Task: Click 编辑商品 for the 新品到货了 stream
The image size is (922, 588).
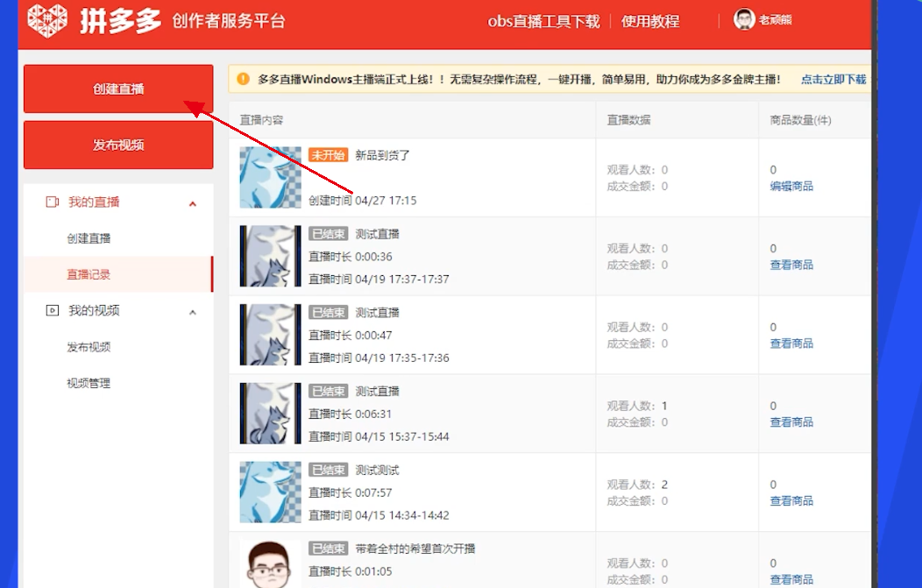Action: click(x=791, y=186)
